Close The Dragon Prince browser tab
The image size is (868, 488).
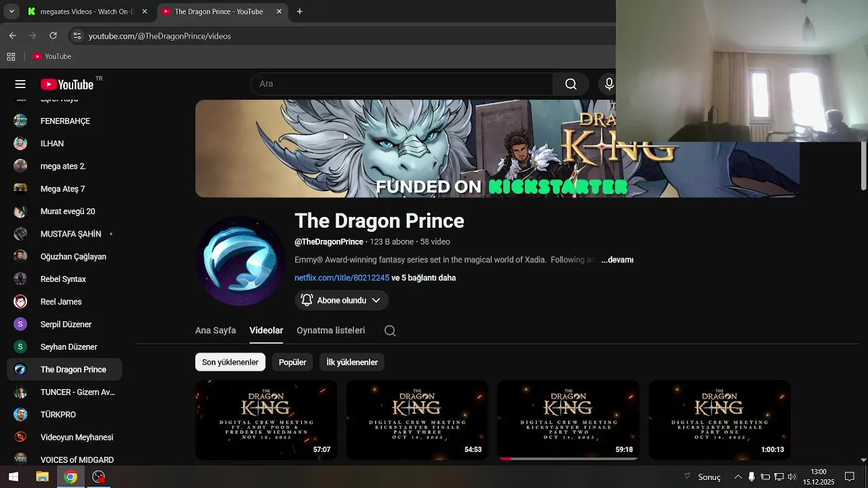click(279, 12)
